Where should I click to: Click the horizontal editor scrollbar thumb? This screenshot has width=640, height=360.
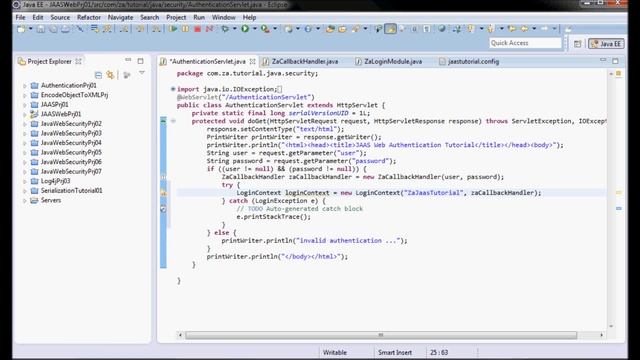coord(381,335)
